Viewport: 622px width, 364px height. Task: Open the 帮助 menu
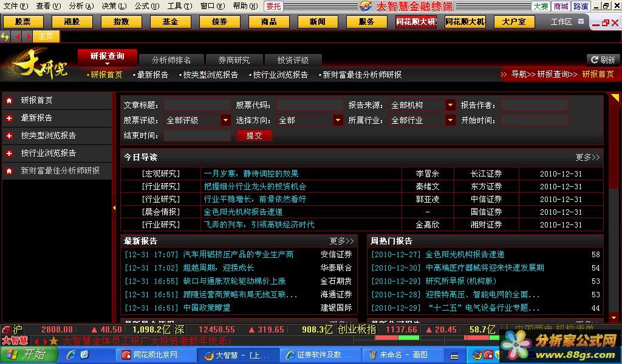[245, 6]
